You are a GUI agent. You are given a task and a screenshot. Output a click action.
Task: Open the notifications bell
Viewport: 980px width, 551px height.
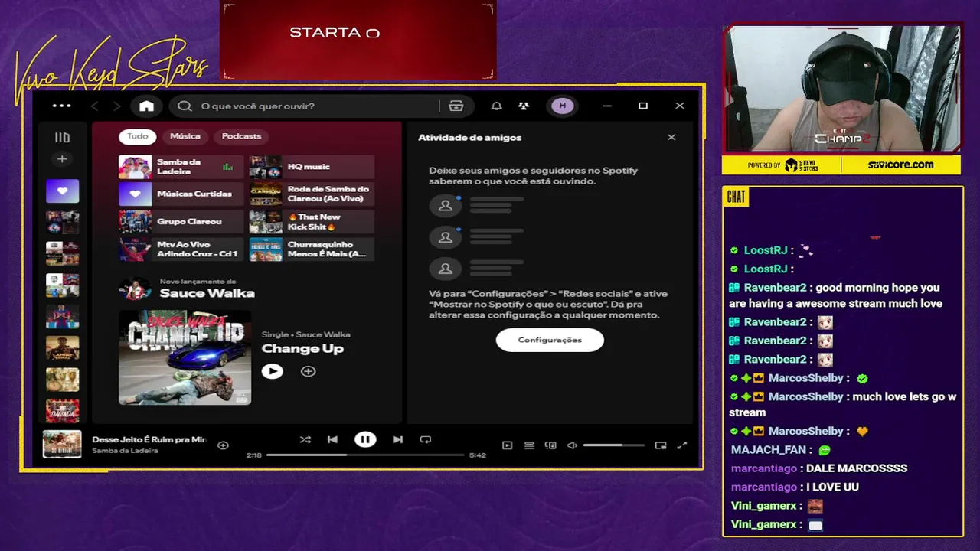coord(497,106)
